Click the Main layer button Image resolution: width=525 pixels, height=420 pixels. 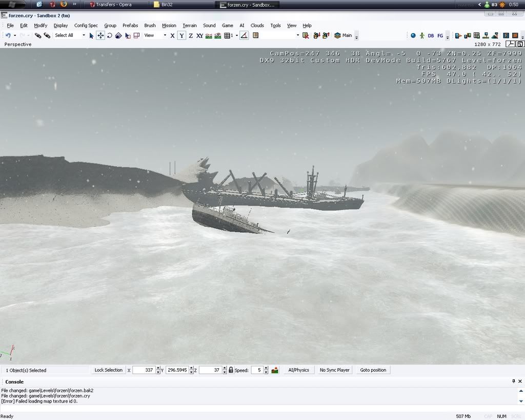tap(343, 35)
